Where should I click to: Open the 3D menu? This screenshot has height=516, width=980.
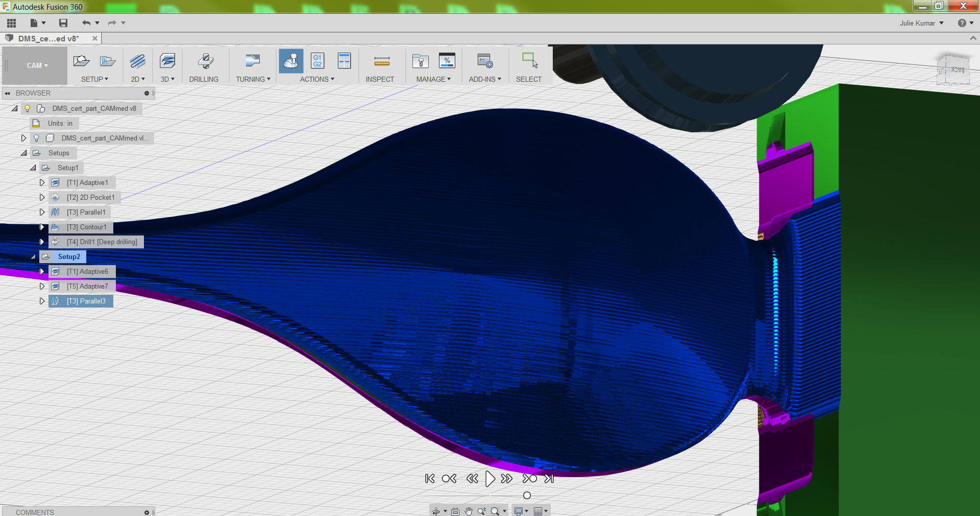(167, 79)
